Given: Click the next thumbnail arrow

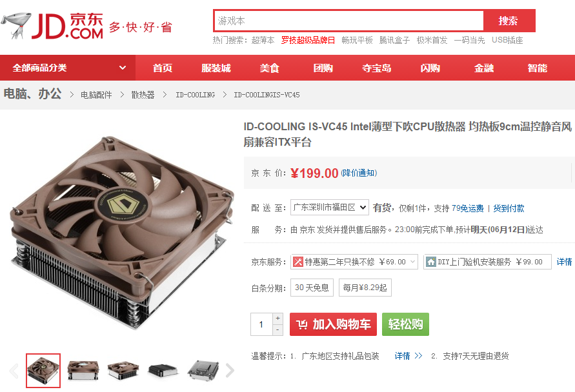Looking at the screenshot, I should coord(230,370).
